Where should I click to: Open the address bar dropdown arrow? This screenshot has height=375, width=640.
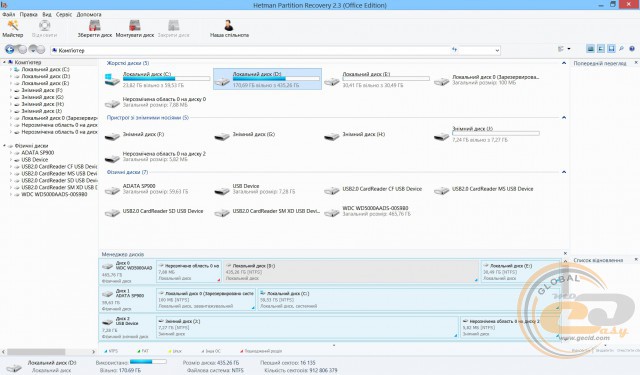point(497,50)
